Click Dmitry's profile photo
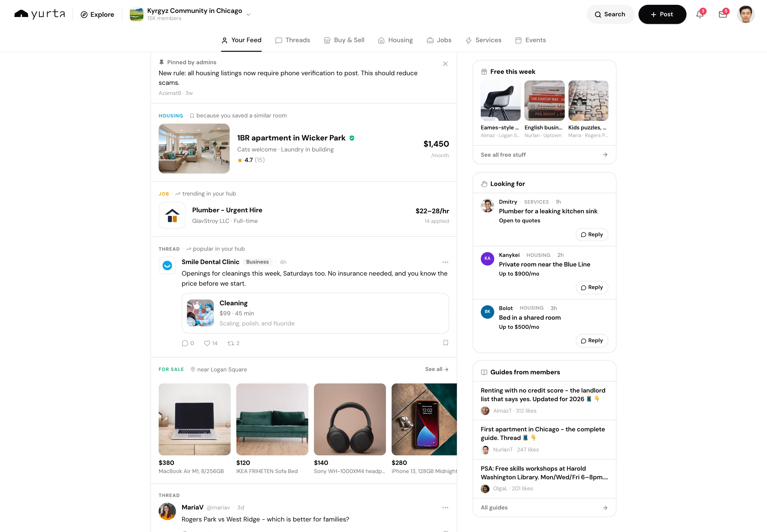The height and width of the screenshot is (532, 767). click(487, 206)
